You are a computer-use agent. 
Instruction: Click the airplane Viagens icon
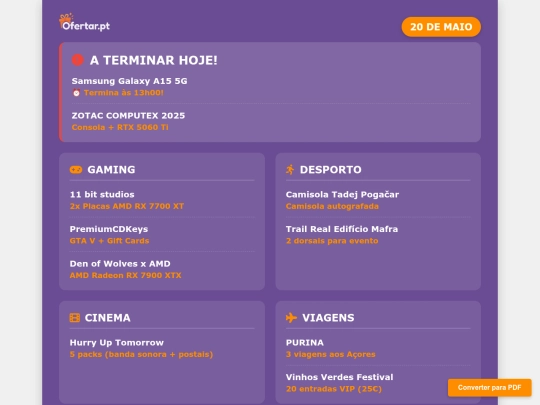coord(291,318)
